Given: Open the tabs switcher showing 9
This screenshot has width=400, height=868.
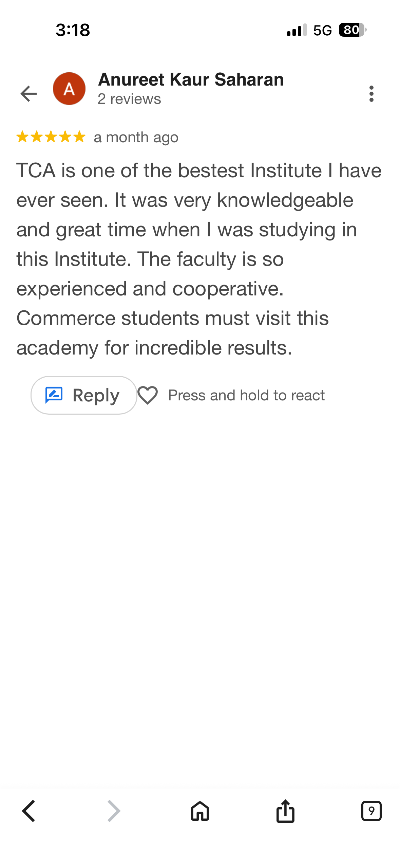Looking at the screenshot, I should tap(371, 811).
